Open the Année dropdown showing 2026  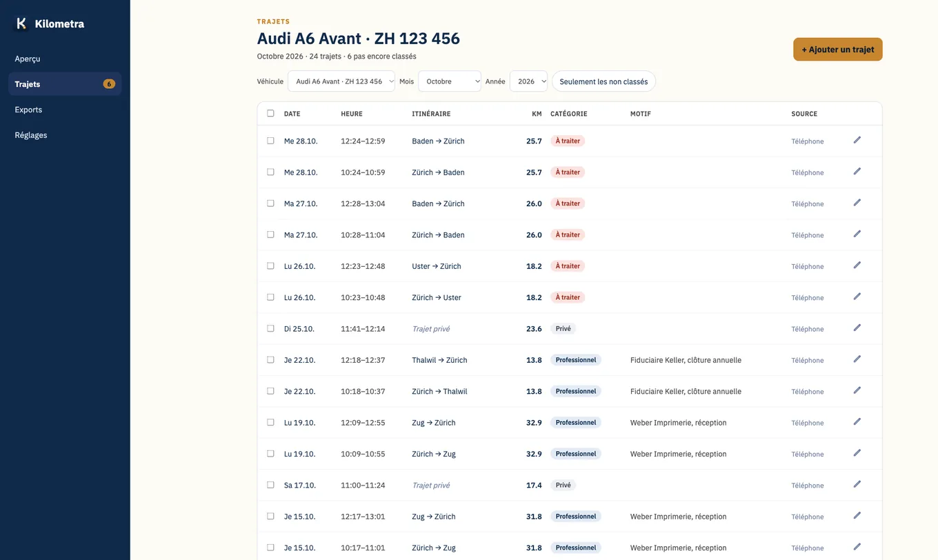[528, 81]
